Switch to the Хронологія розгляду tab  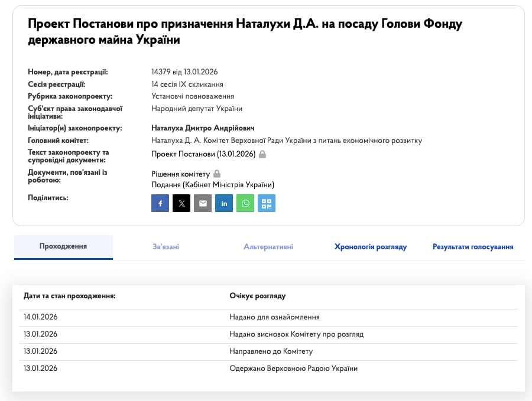372,246
